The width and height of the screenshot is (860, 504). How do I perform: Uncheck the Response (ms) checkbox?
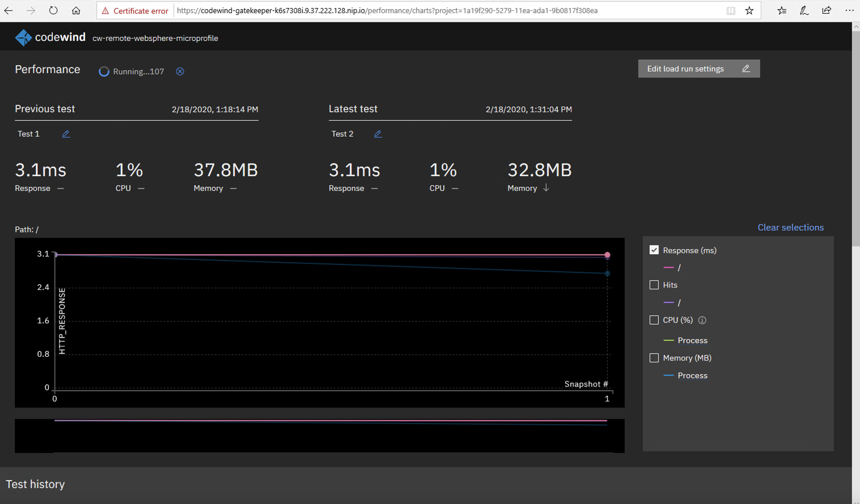coord(654,250)
